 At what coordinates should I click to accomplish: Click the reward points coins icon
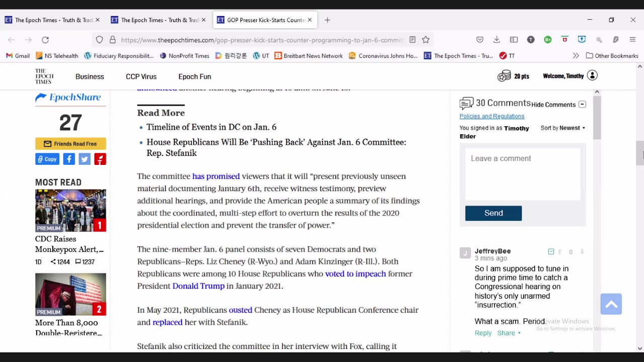[504, 76]
